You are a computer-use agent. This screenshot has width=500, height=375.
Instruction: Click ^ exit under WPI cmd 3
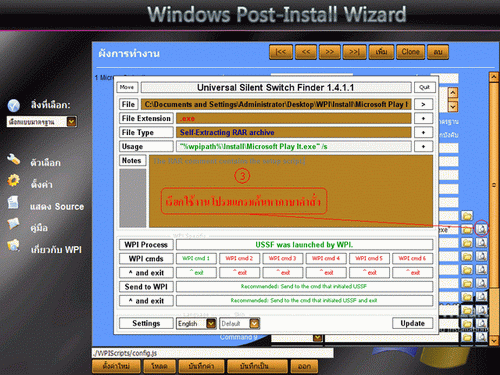pyautogui.click(x=283, y=272)
